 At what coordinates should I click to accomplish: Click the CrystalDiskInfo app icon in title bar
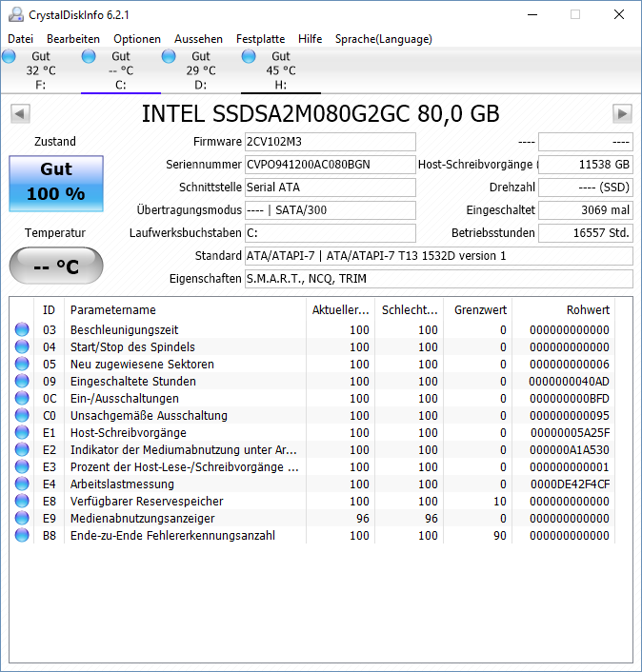click(x=16, y=14)
